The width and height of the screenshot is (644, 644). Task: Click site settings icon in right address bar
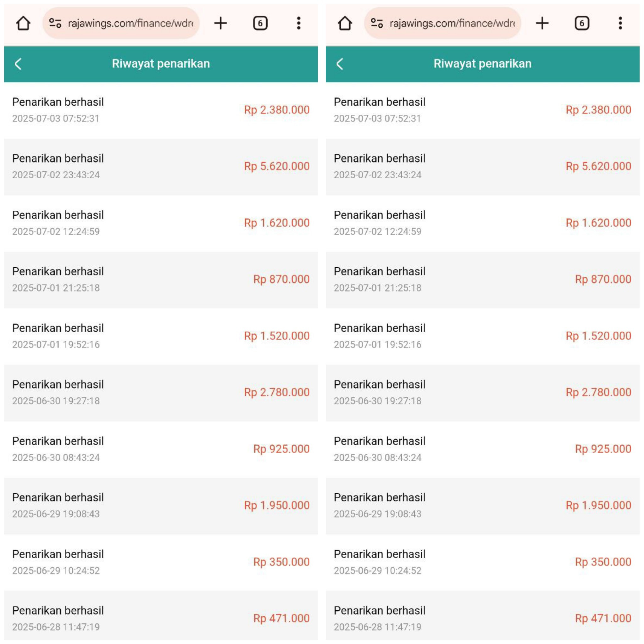point(377,23)
